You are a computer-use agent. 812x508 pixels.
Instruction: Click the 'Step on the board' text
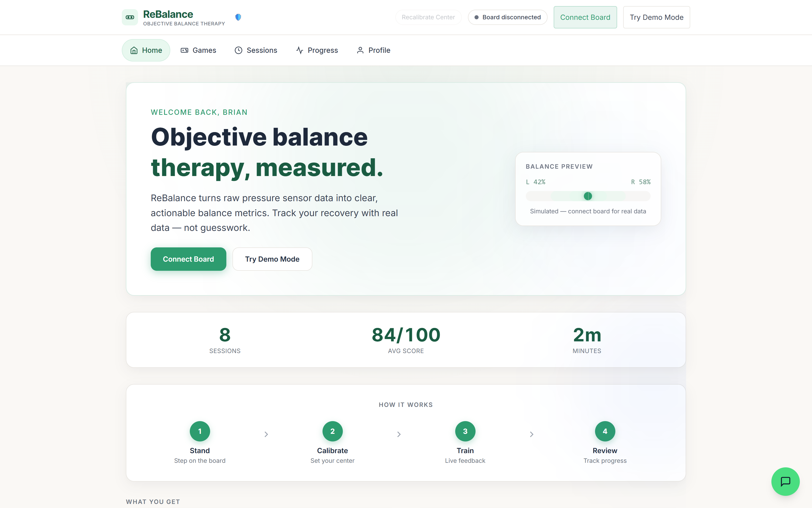(x=200, y=461)
